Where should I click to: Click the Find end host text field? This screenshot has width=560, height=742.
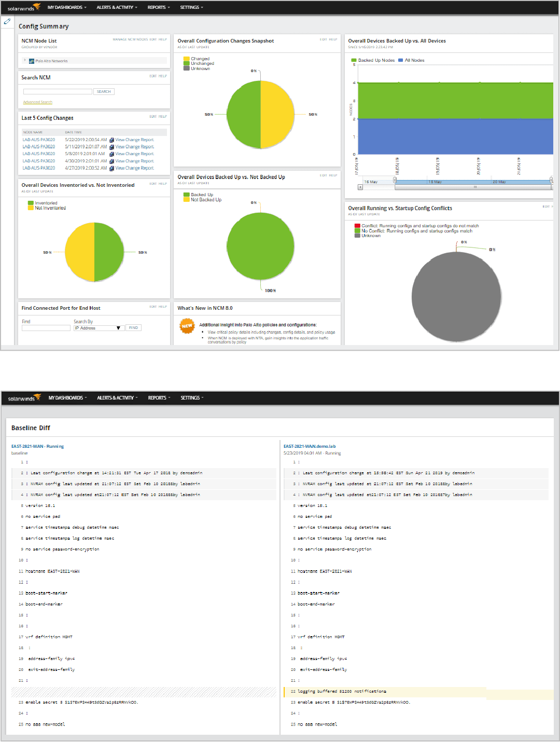click(46, 328)
